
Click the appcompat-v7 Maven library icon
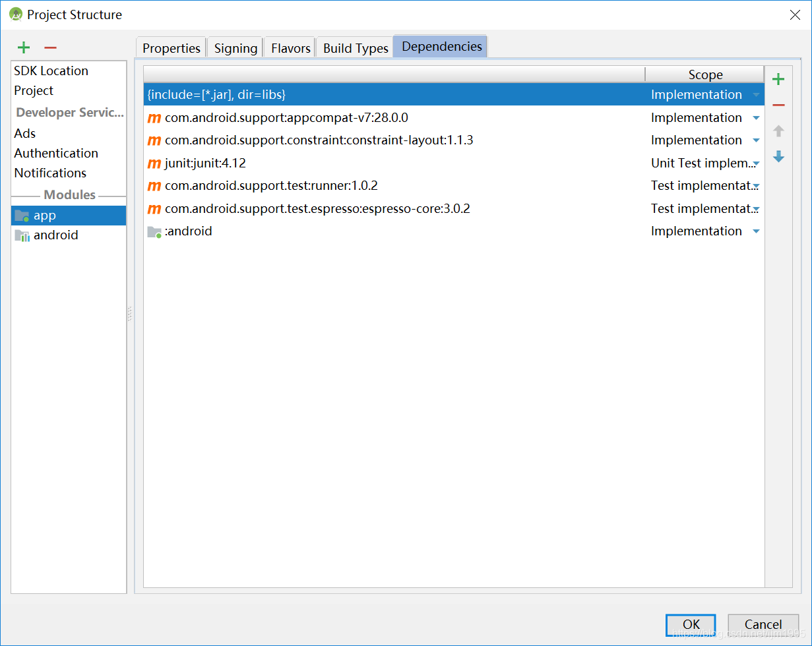point(154,118)
